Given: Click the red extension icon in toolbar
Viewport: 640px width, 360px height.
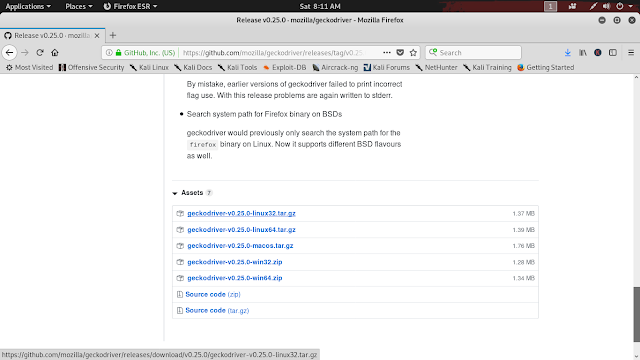Looking at the screenshot, I should coord(598,53).
